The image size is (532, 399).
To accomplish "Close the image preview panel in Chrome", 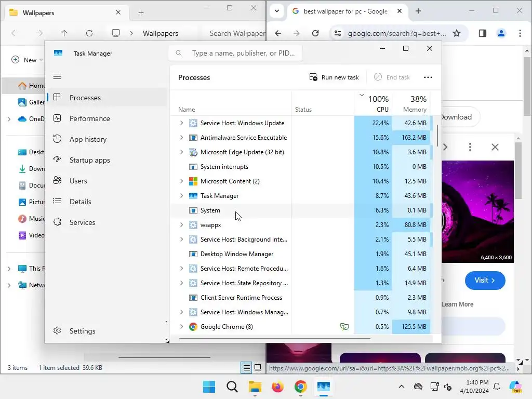I will coord(495,147).
